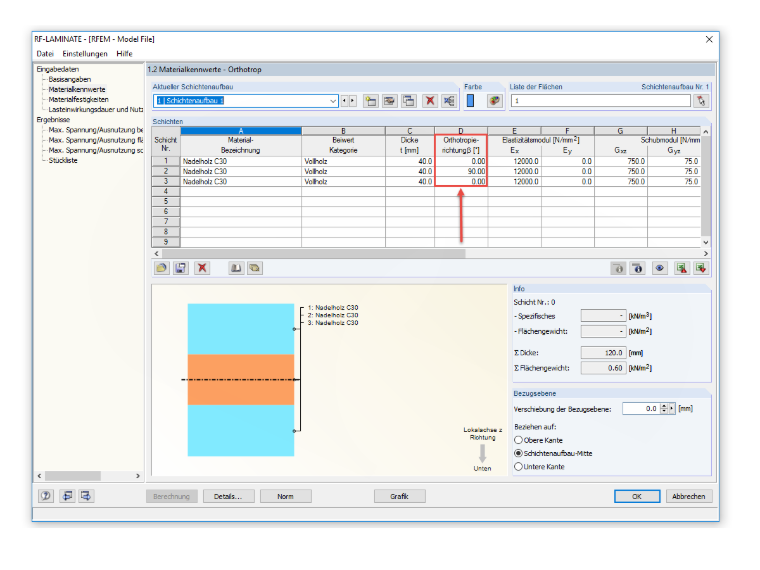Click Verschiebung der Bezugsebene spinner arrows
This screenshot has height=570, width=760.
664,409
